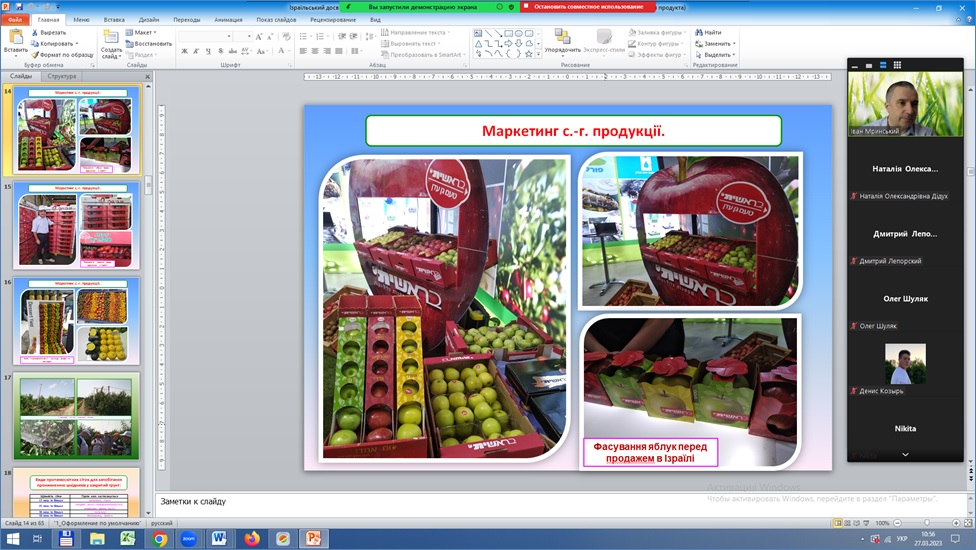Expand the Layout (Макет) dropdown
The width and height of the screenshot is (976, 550).
[x=143, y=33]
